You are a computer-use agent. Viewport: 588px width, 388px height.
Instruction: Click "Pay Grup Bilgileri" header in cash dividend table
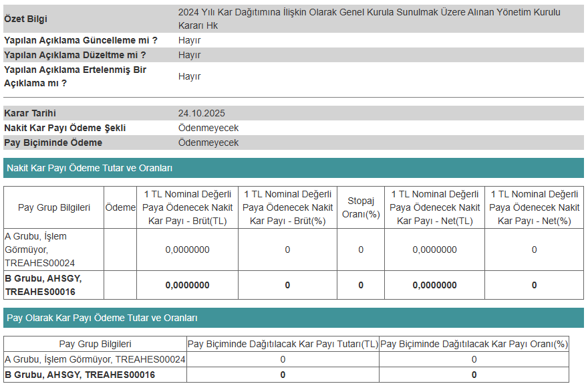coord(54,207)
